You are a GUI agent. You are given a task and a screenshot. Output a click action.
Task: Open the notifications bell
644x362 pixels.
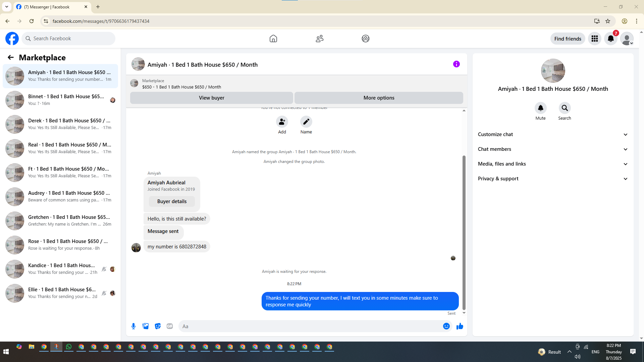pyautogui.click(x=611, y=39)
